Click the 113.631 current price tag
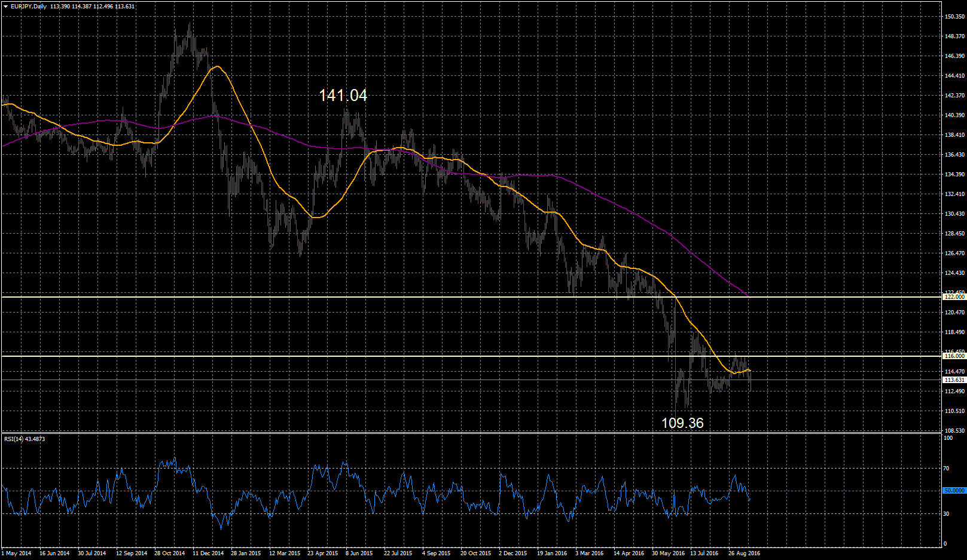Screen dimensions: 967x560 (954, 380)
